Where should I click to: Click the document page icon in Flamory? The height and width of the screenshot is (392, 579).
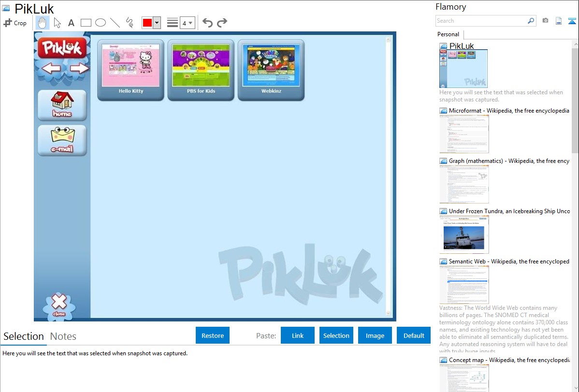click(x=559, y=21)
